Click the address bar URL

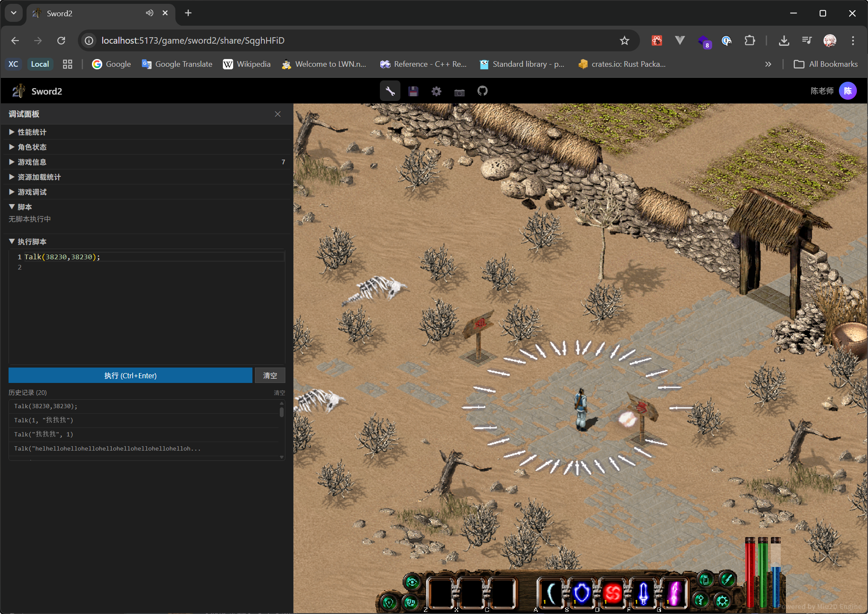point(193,41)
